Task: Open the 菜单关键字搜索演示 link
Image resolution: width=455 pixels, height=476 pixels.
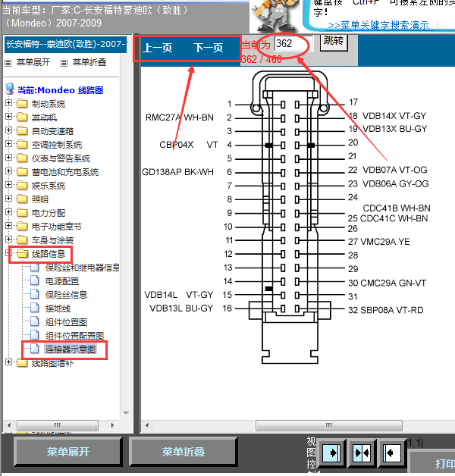Action: 378,25
